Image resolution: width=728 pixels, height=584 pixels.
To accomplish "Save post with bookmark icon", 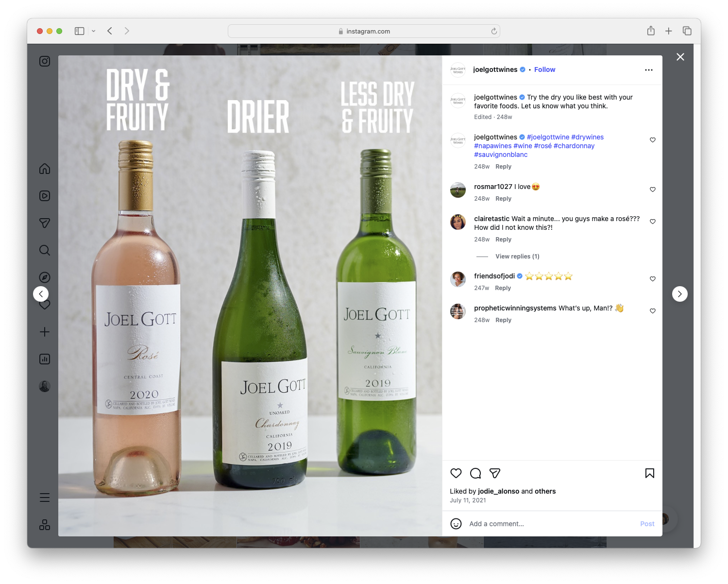I will (650, 473).
